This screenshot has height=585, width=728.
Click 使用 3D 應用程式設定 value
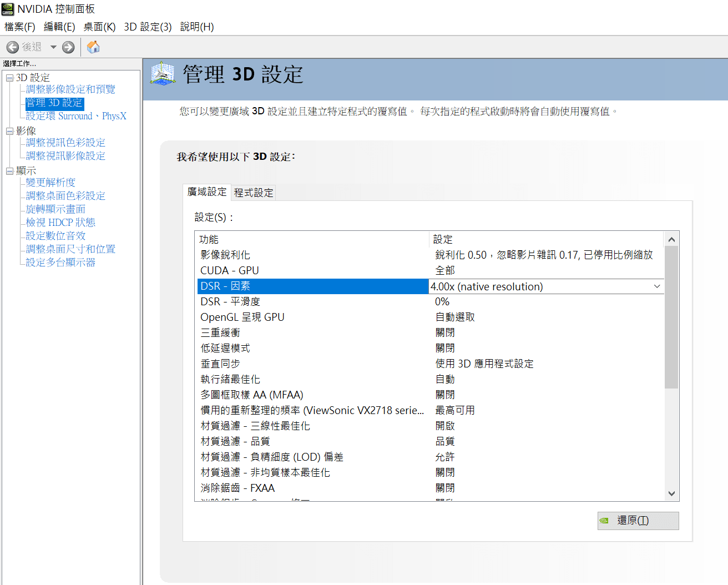click(484, 364)
